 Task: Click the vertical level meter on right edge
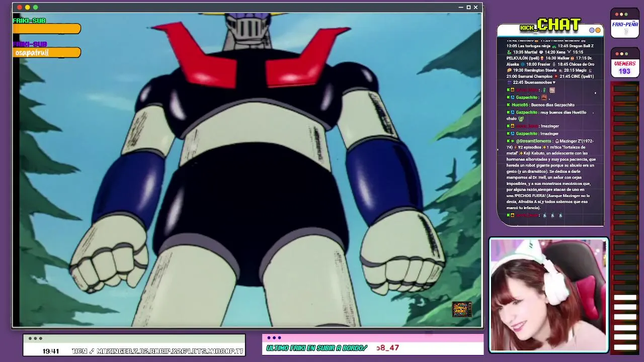pos(625,217)
